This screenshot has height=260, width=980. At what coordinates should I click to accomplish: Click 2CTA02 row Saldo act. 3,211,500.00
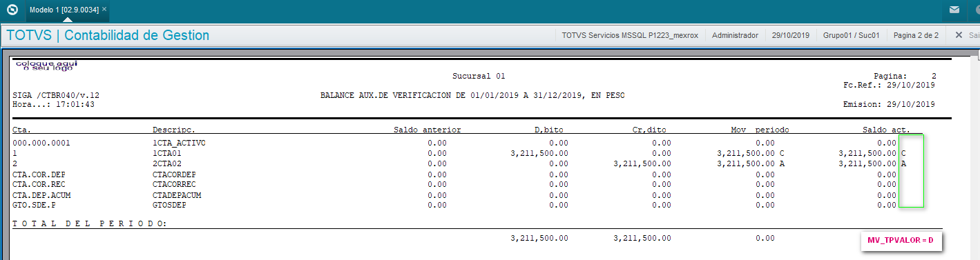[867, 163]
